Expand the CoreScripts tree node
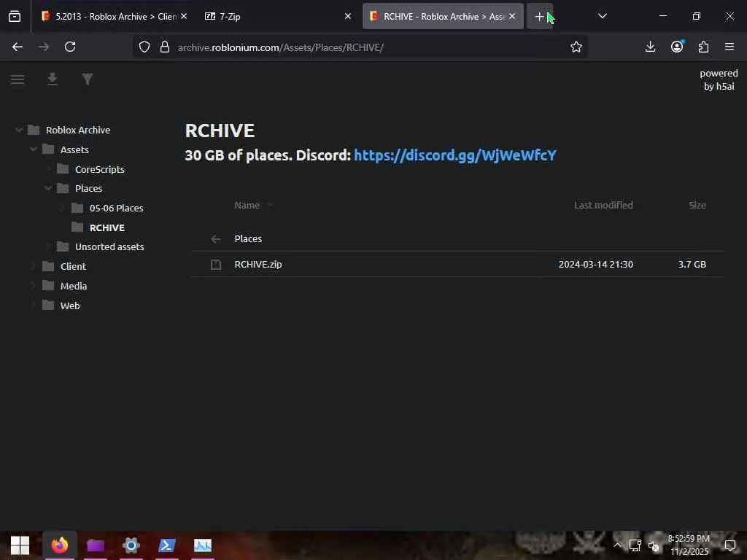The image size is (747, 560). click(48, 169)
